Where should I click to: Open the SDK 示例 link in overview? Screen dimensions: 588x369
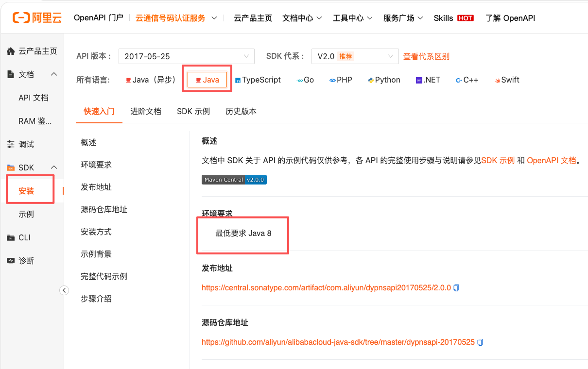click(x=498, y=160)
